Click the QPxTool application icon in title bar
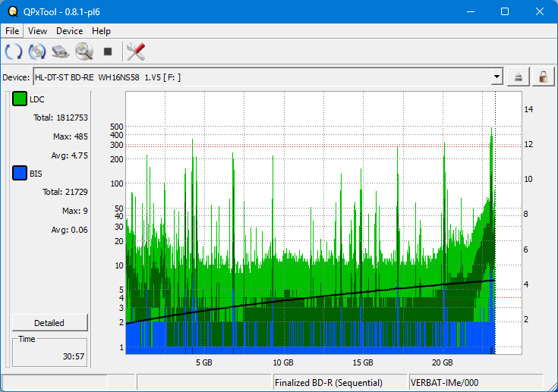558x392 pixels. (x=12, y=11)
